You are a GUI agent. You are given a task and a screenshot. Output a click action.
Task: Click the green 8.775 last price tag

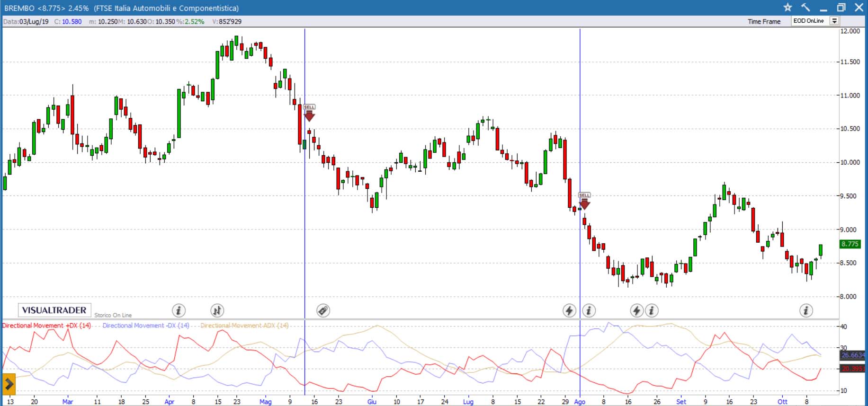850,244
